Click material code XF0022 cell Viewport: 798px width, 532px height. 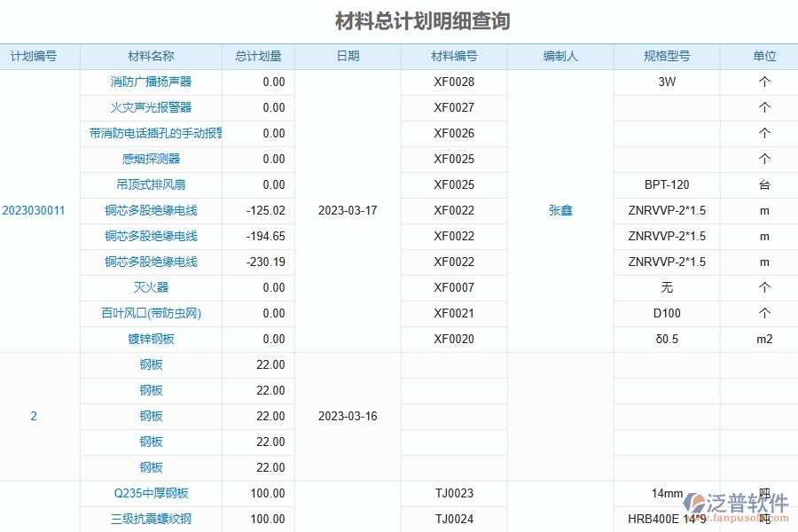[455, 210]
